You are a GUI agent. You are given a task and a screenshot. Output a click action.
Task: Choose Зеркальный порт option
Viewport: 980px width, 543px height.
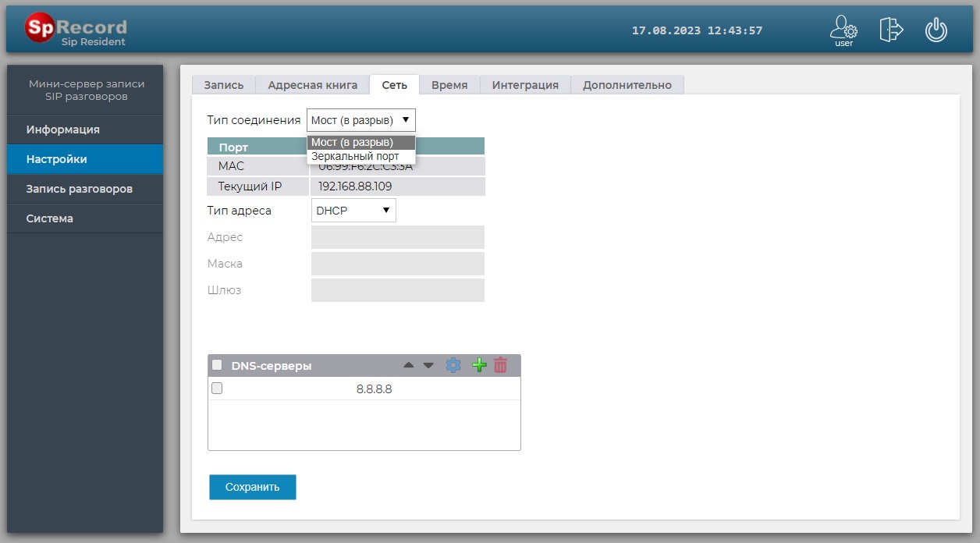coord(361,156)
